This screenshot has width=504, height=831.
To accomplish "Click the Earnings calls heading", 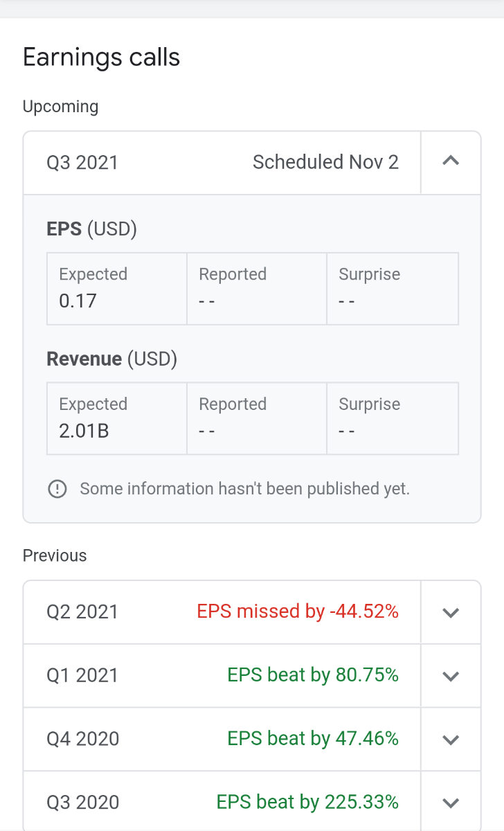I will [x=102, y=57].
